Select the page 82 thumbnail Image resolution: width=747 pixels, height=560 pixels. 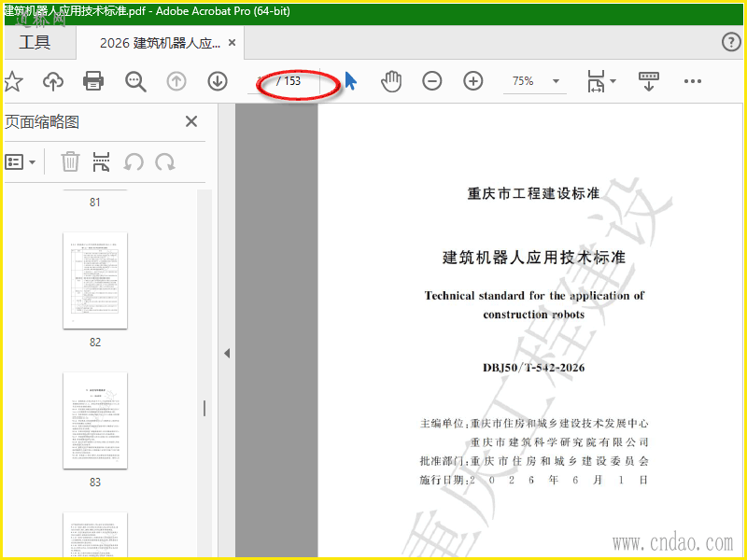(95, 281)
